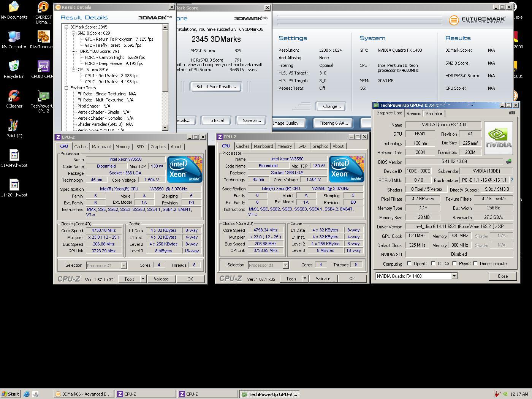Collapse the Feature Tests tree node
Viewport: 532px width, 399px height.
pos(66,88)
